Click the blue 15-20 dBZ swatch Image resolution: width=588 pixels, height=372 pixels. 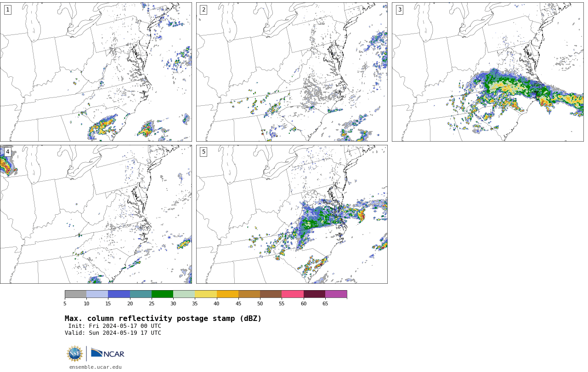click(x=119, y=294)
